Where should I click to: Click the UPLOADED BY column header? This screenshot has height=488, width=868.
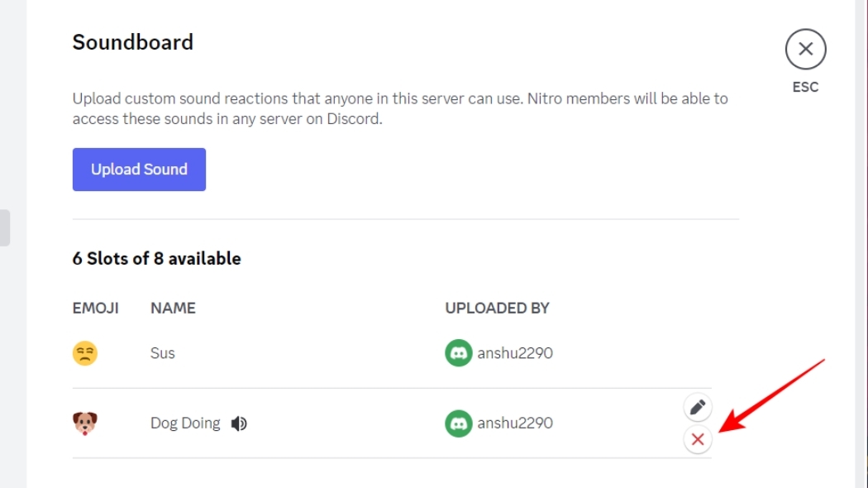coord(497,308)
